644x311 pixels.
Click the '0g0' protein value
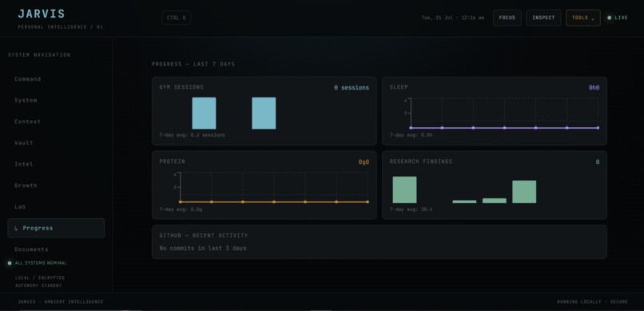point(364,161)
